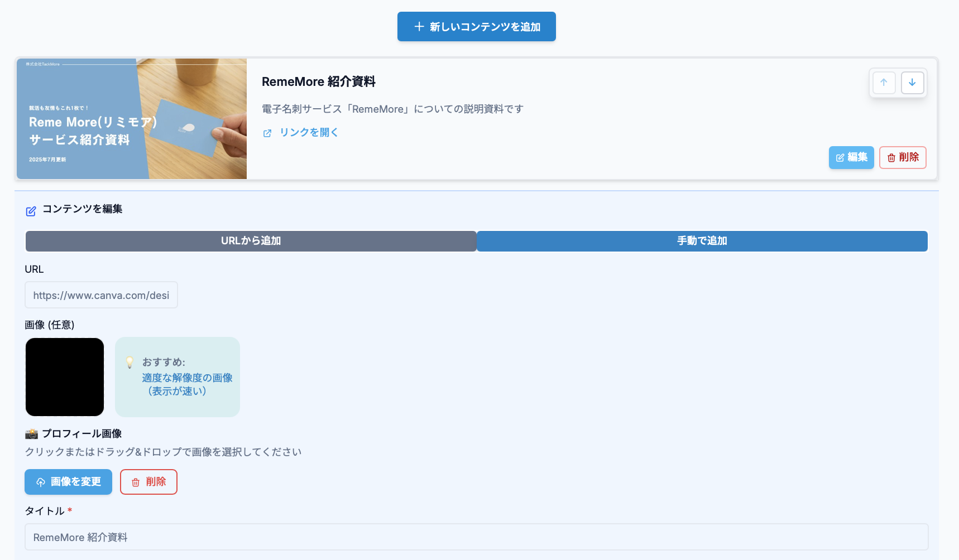Viewport: 959px width, 560px height.
Task: Click the camera icon beside プロフィール画像
Action: [31, 433]
